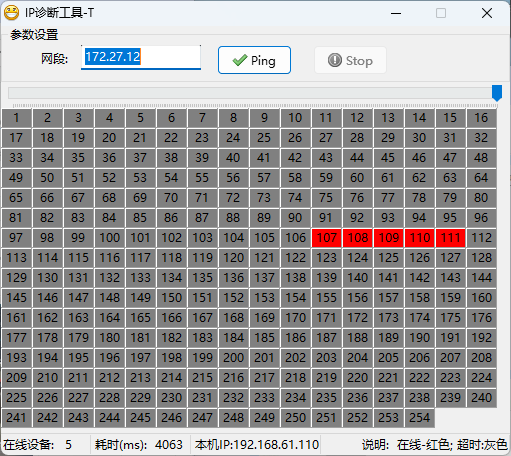This screenshot has height=456, width=511.
Task: Select online host cell 107
Action: [326, 238]
